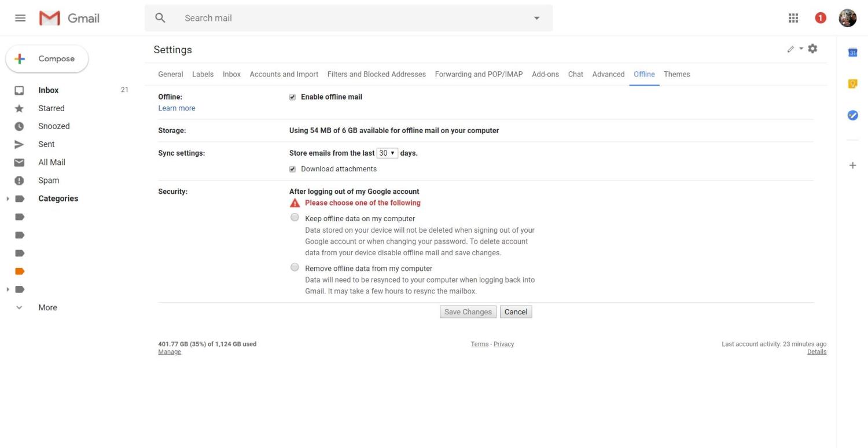Click the Cancel button
Screen dimensions: 868x448
click(516, 312)
